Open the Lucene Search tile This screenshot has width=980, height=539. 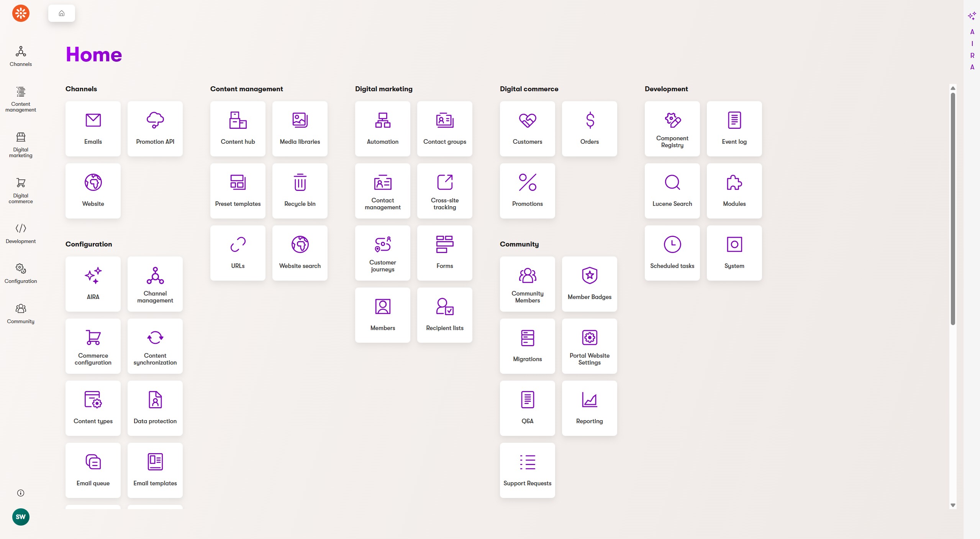pyautogui.click(x=672, y=191)
